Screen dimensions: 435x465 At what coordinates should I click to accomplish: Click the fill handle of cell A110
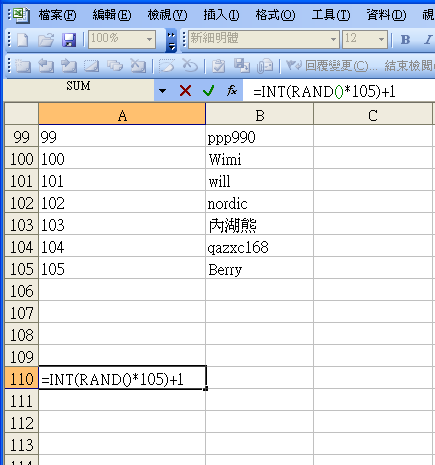(206, 388)
